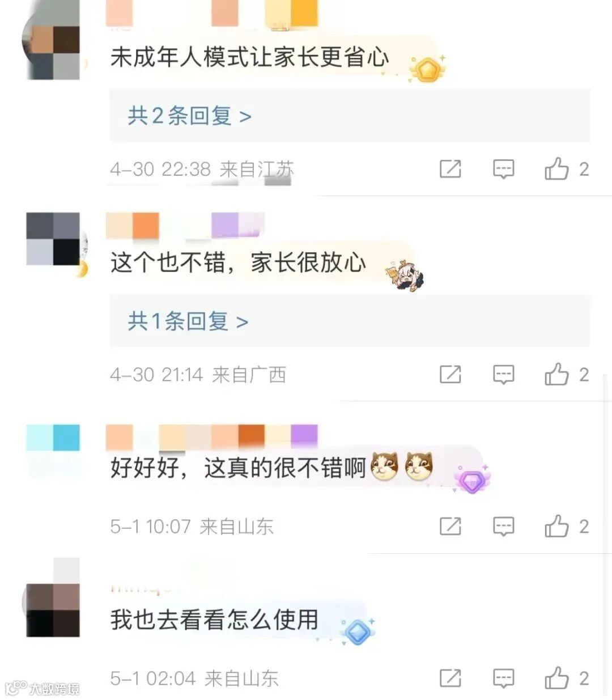The image size is (612, 700).
Task: Expand 共1条回复 replies
Action: tap(188, 321)
